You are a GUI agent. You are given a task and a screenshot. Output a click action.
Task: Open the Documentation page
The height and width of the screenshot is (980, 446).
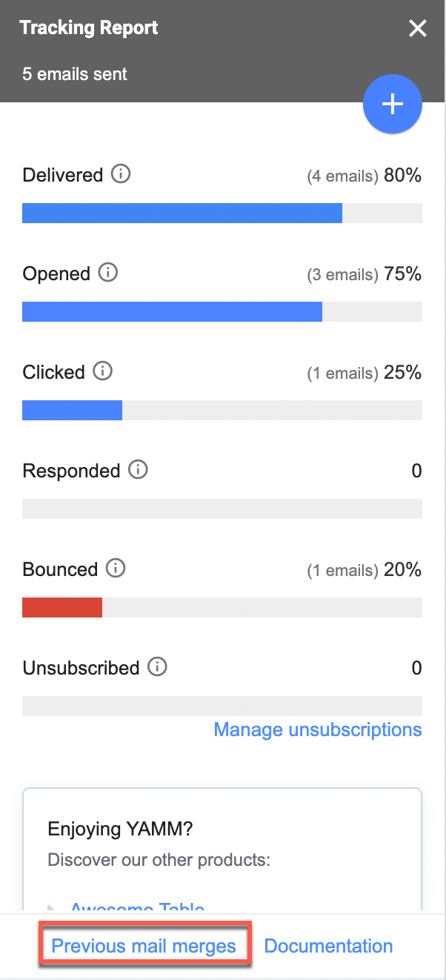pyautogui.click(x=328, y=946)
